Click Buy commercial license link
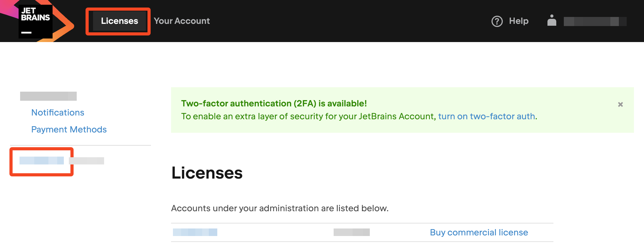This screenshot has height=247, width=644. (479, 233)
